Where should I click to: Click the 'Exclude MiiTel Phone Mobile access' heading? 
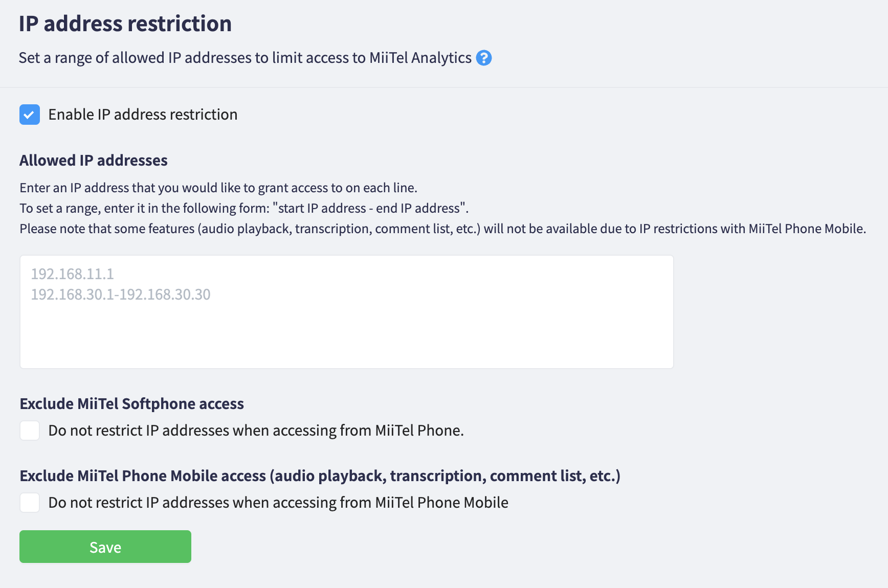(x=320, y=476)
